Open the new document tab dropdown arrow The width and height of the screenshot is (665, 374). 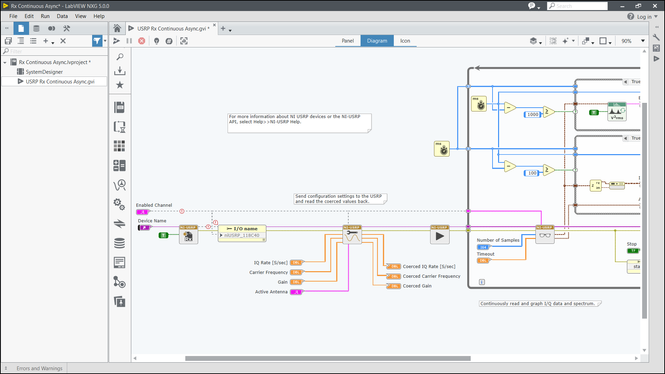click(230, 30)
